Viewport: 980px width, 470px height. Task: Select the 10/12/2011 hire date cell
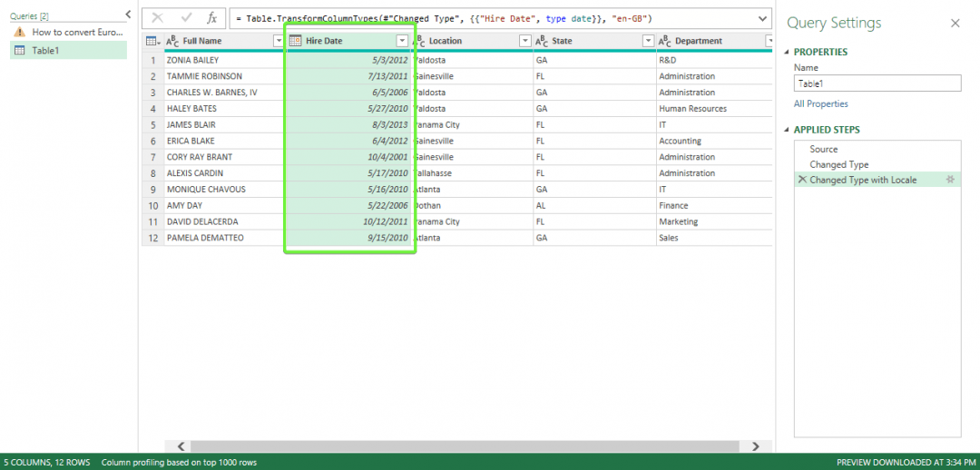pyautogui.click(x=348, y=222)
